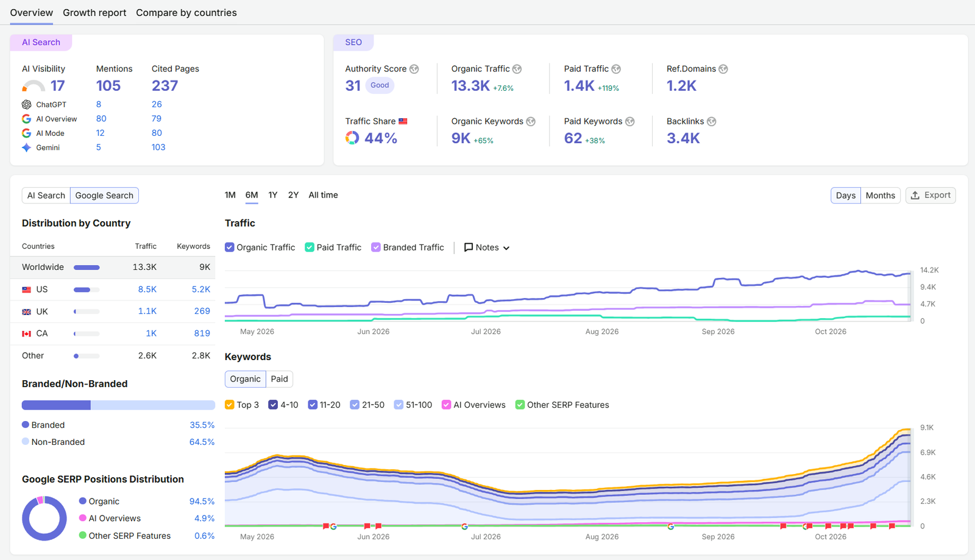Open the Cited Pages total 237

[165, 86]
